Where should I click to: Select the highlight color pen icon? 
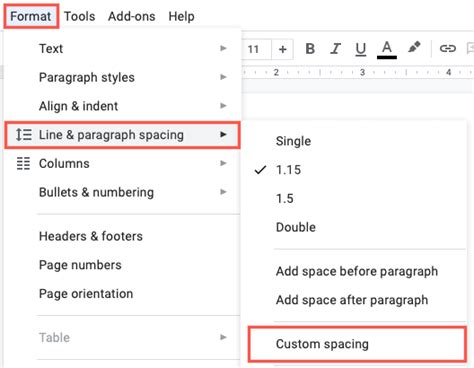414,47
